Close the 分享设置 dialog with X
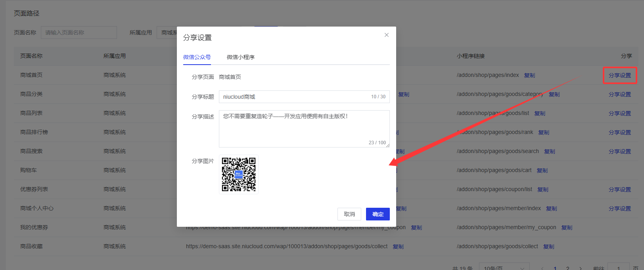The width and height of the screenshot is (644, 270). pos(386,35)
